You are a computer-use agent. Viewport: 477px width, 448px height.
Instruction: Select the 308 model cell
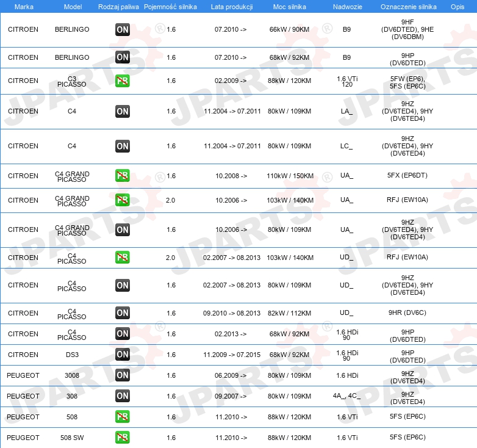(72, 396)
